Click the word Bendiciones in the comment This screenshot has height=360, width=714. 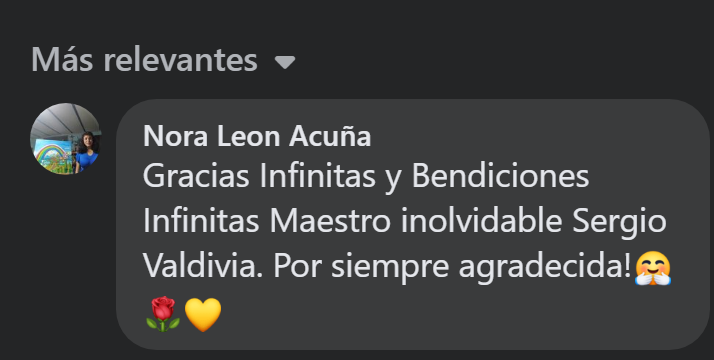pyautogui.click(x=500, y=177)
